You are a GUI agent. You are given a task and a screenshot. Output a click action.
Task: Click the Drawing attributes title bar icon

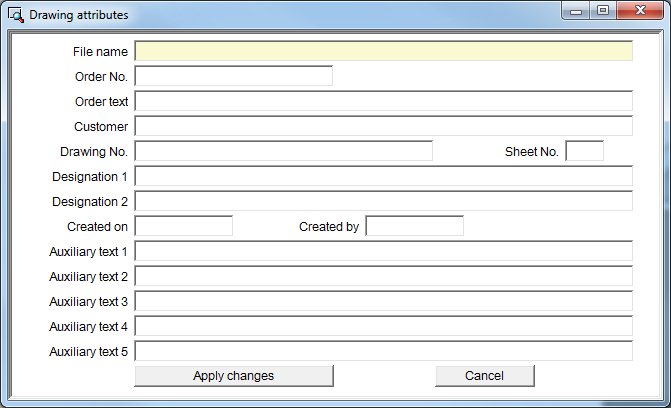point(16,15)
